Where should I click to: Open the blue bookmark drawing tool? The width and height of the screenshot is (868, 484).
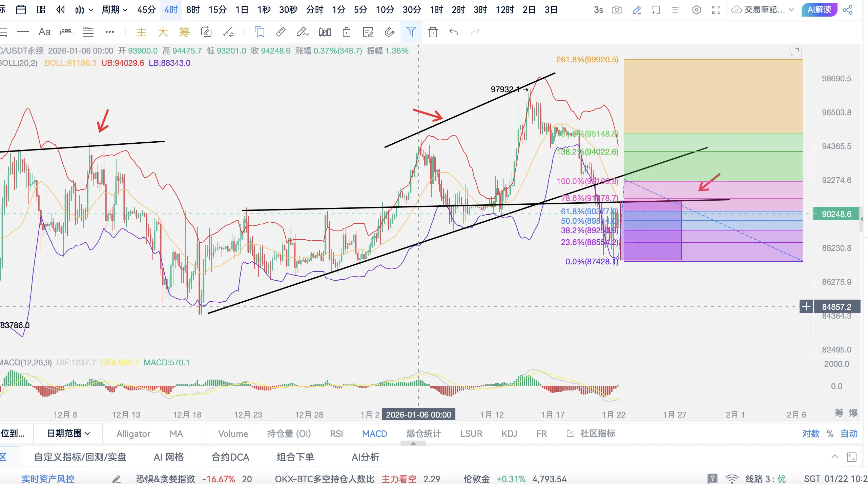point(260,32)
